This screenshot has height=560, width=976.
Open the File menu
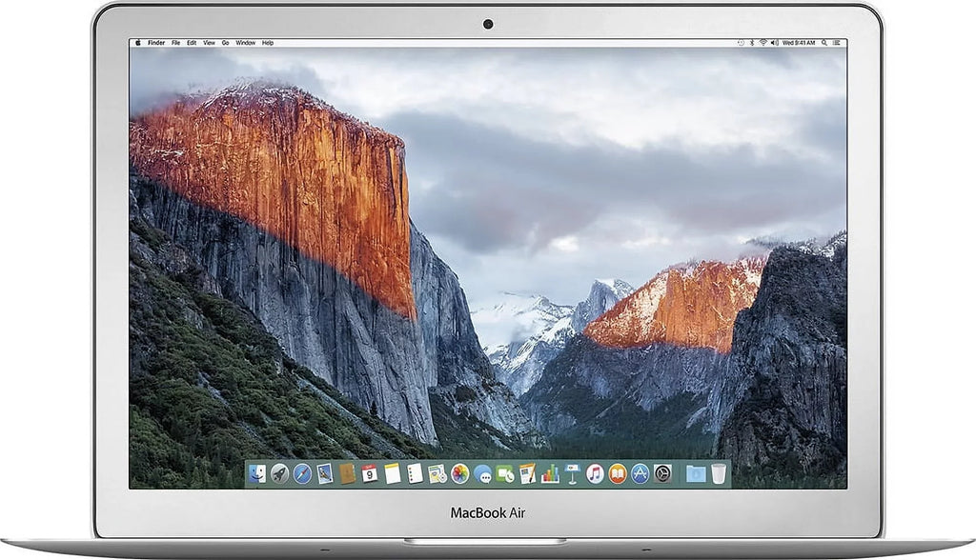(x=176, y=43)
